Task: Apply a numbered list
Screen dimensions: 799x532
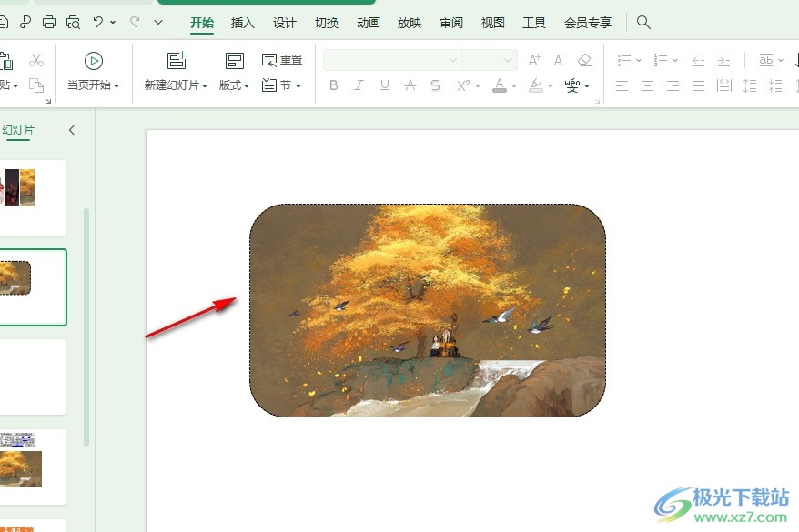Action: tap(661, 61)
